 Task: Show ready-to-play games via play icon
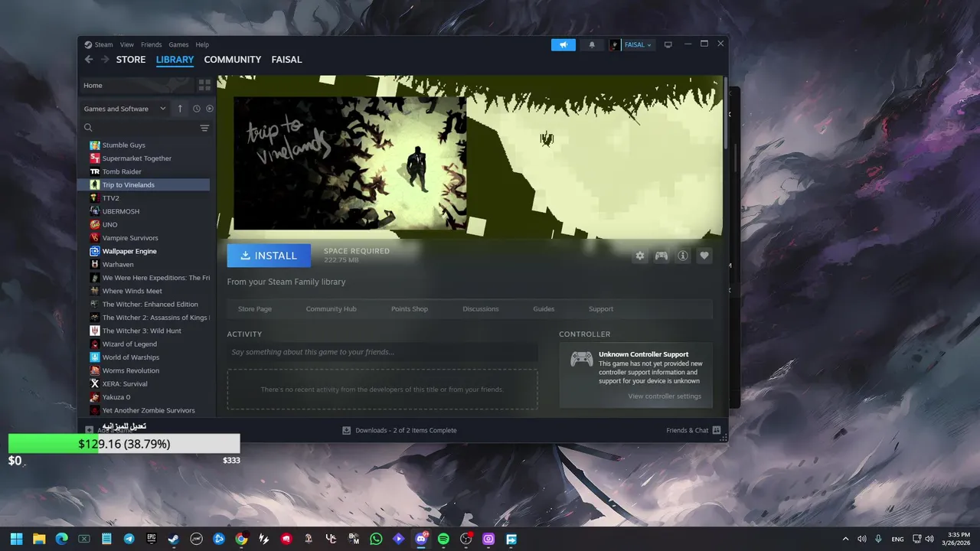pos(210,109)
